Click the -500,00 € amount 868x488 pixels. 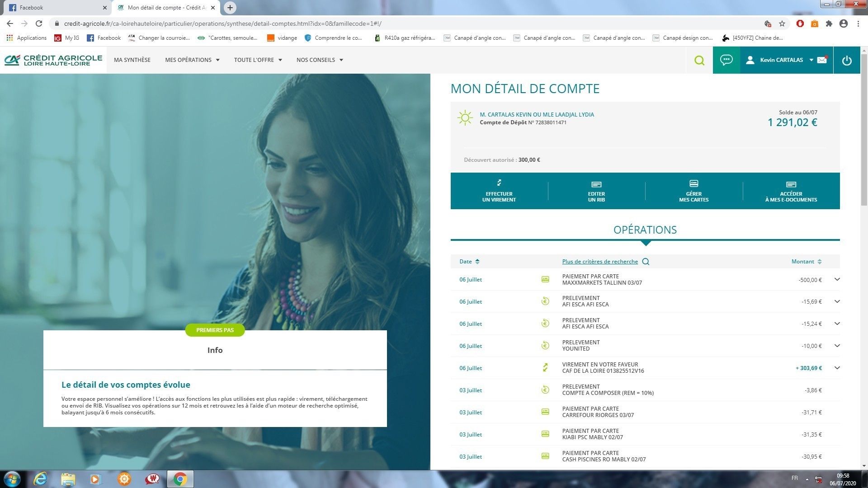pos(810,280)
